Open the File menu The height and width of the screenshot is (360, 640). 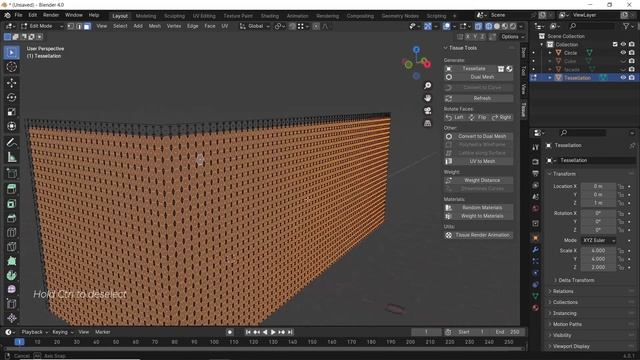(18, 15)
